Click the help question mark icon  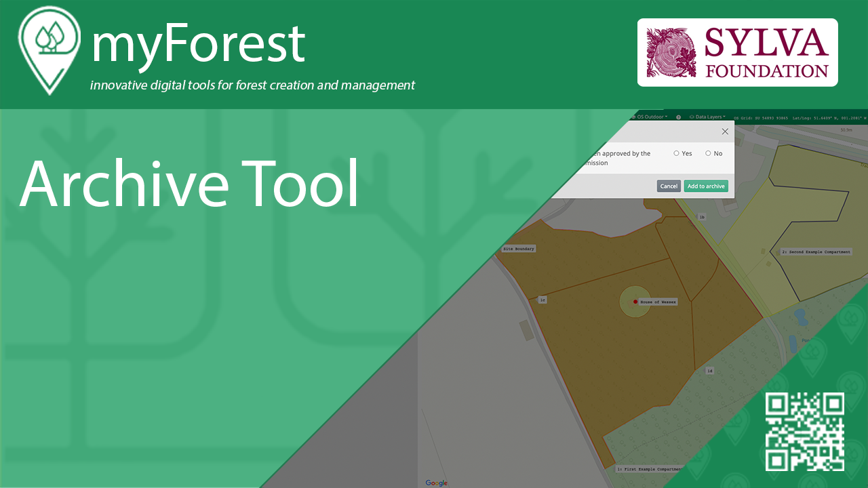[678, 117]
